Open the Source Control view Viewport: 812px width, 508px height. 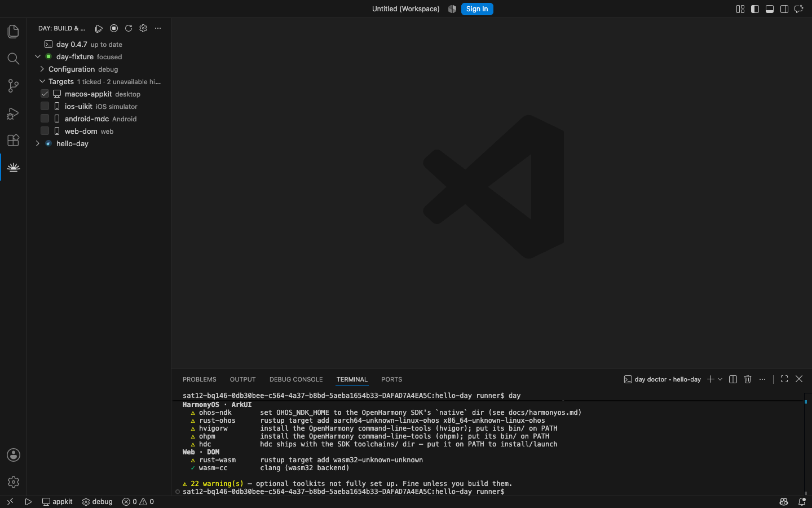pos(14,86)
